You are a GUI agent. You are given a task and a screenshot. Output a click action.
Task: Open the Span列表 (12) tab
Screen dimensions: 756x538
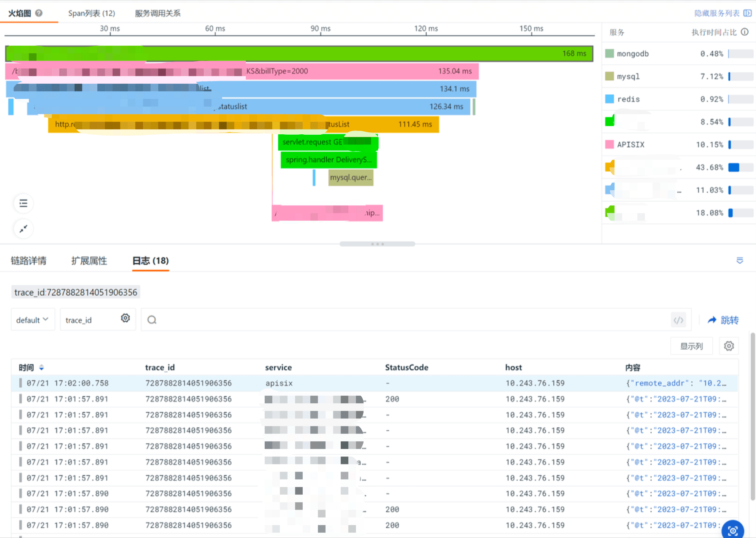(x=91, y=13)
